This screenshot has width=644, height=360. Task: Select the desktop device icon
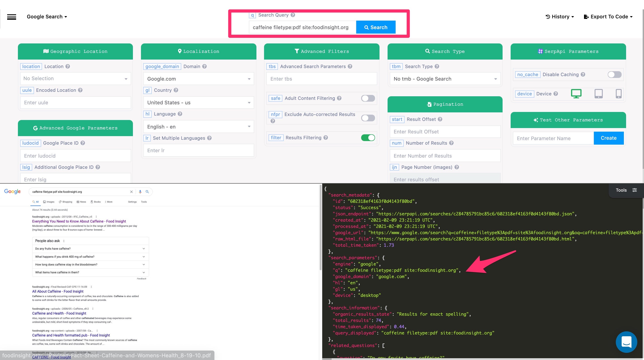tap(576, 94)
